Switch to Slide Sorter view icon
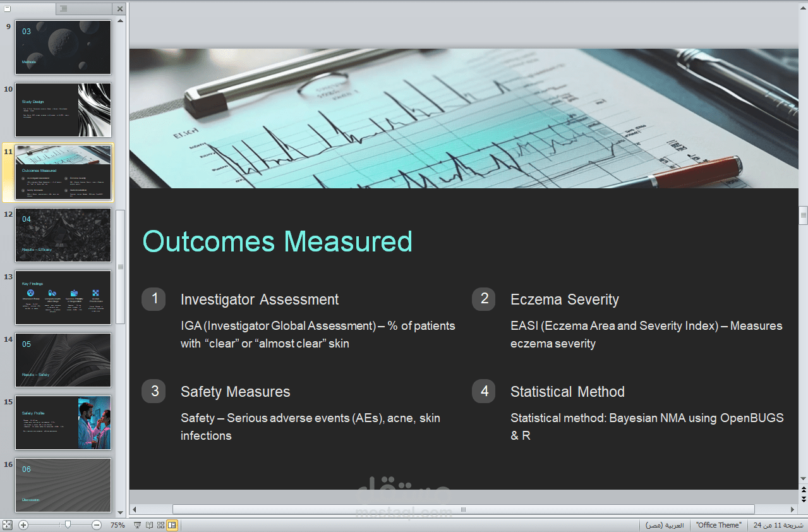This screenshot has width=808, height=532. tap(160, 525)
